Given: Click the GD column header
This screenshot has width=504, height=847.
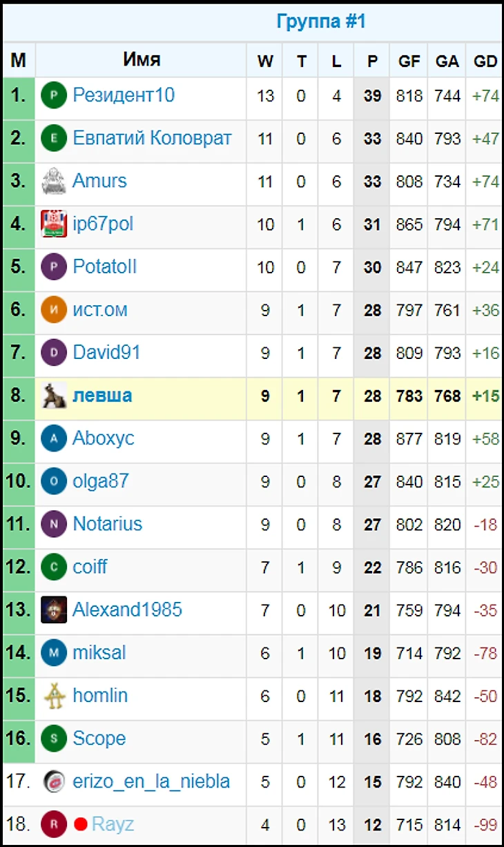Looking at the screenshot, I should click(485, 61).
